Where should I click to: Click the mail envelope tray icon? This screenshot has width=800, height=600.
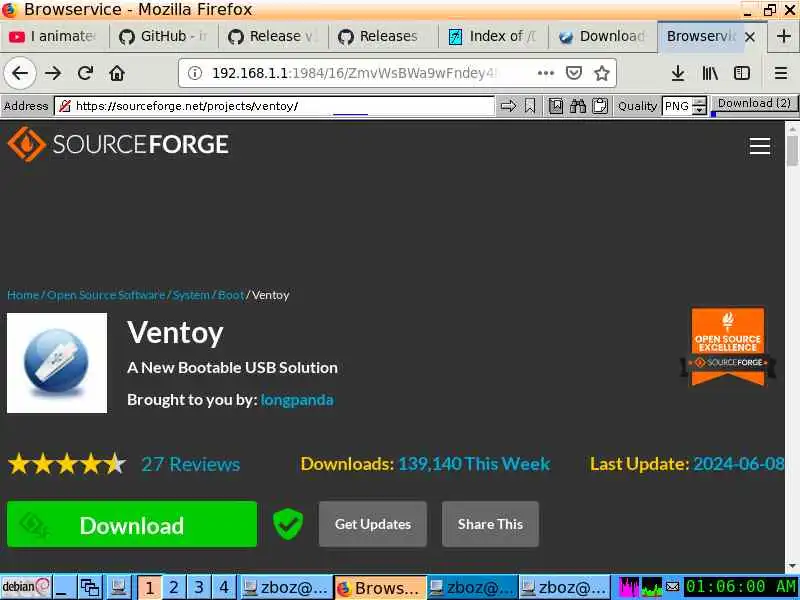tap(672, 587)
